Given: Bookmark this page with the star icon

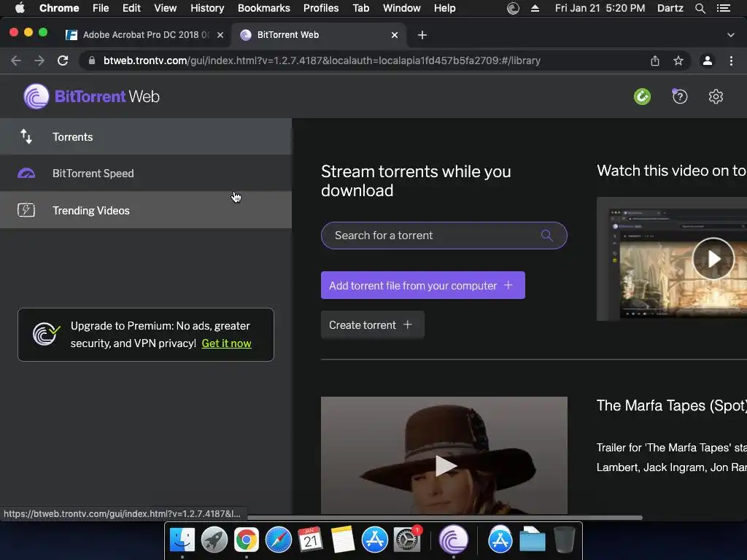Looking at the screenshot, I should [x=678, y=61].
